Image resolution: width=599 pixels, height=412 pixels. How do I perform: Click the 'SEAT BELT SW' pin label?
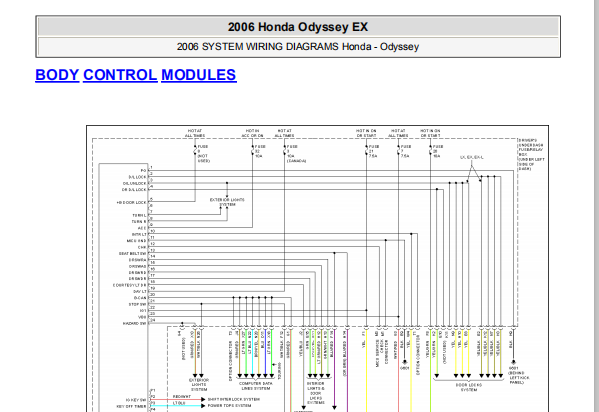133,254
